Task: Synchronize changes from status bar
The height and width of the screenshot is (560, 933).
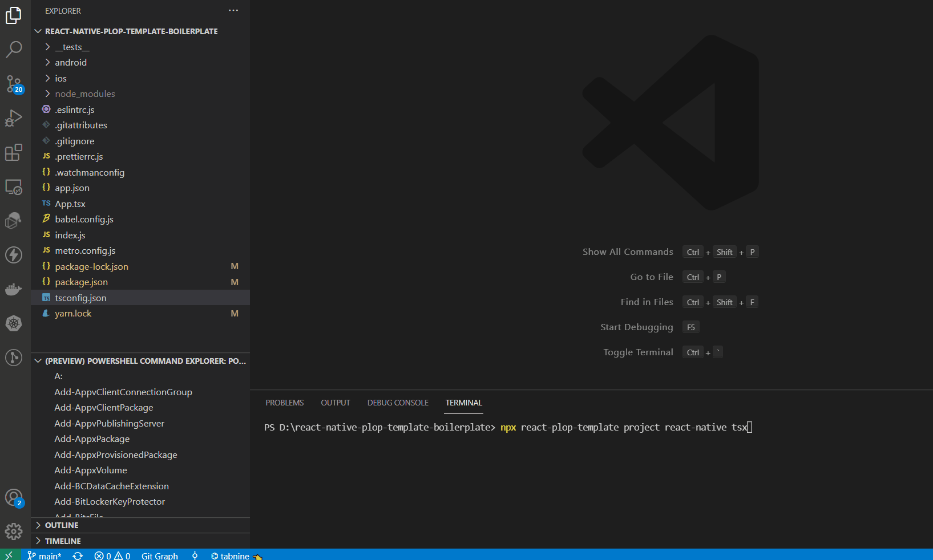Action: (x=78, y=555)
